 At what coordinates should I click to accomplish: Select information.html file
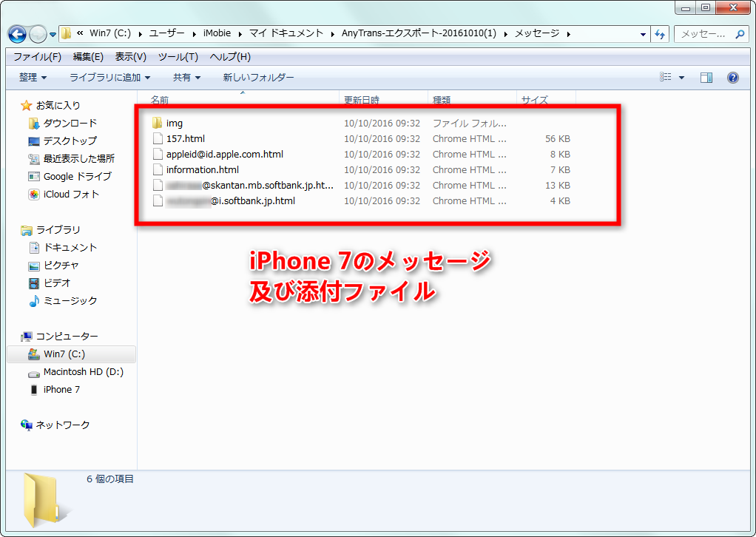point(203,169)
